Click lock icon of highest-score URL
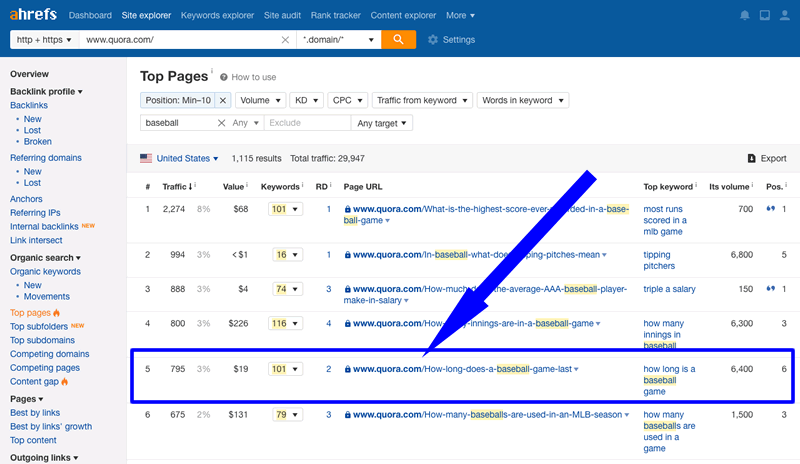 347,209
